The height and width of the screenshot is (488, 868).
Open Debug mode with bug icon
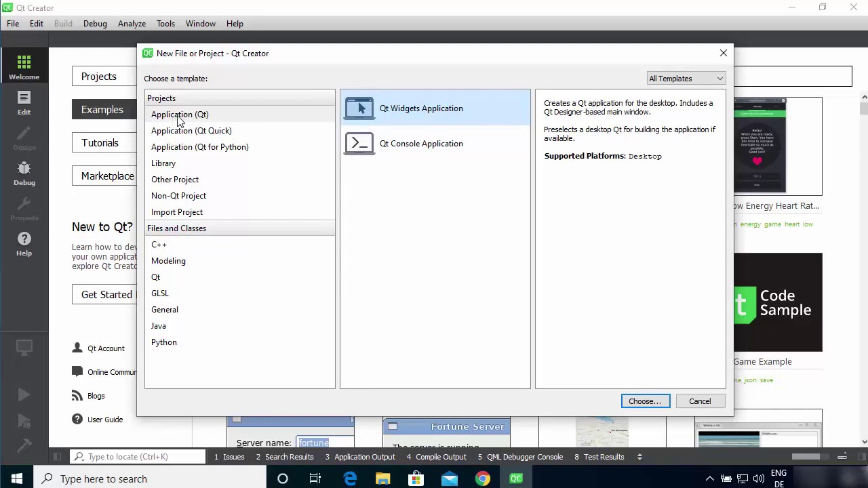[x=24, y=173]
